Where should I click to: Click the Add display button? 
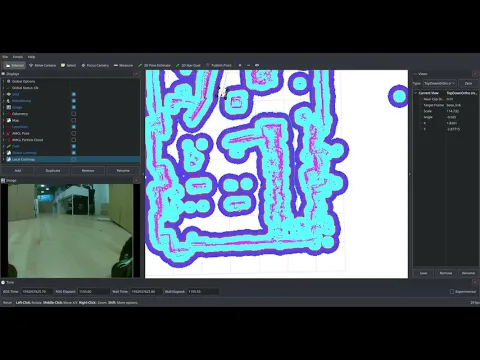[x=18, y=171]
